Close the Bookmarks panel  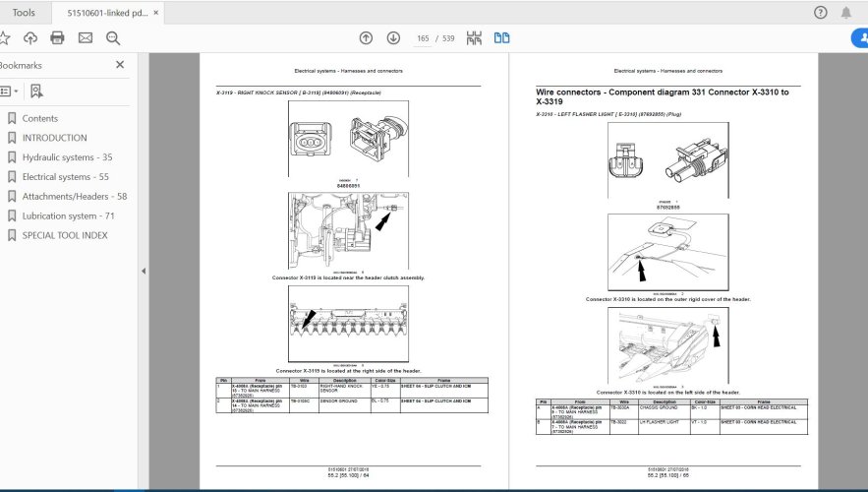(120, 65)
